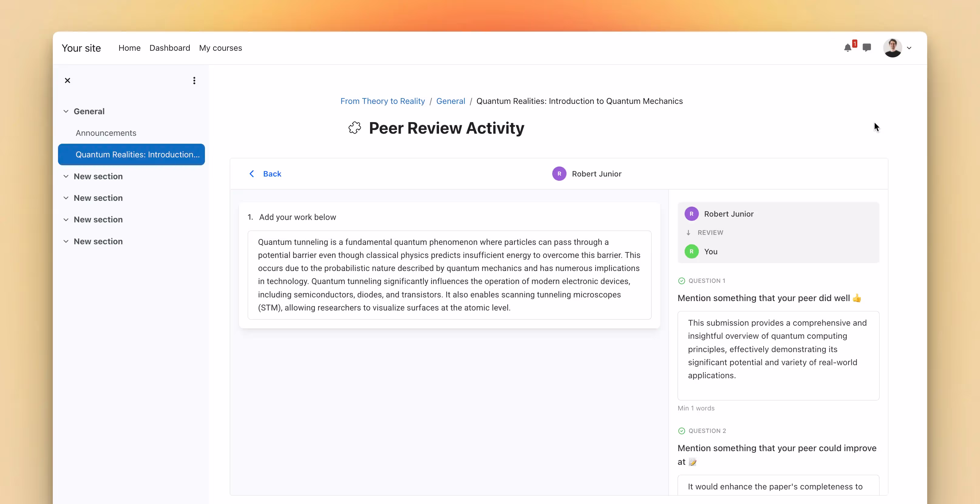Click the puzzle piece activity icon
Image resolution: width=980 pixels, height=504 pixels.
pyautogui.click(x=354, y=128)
